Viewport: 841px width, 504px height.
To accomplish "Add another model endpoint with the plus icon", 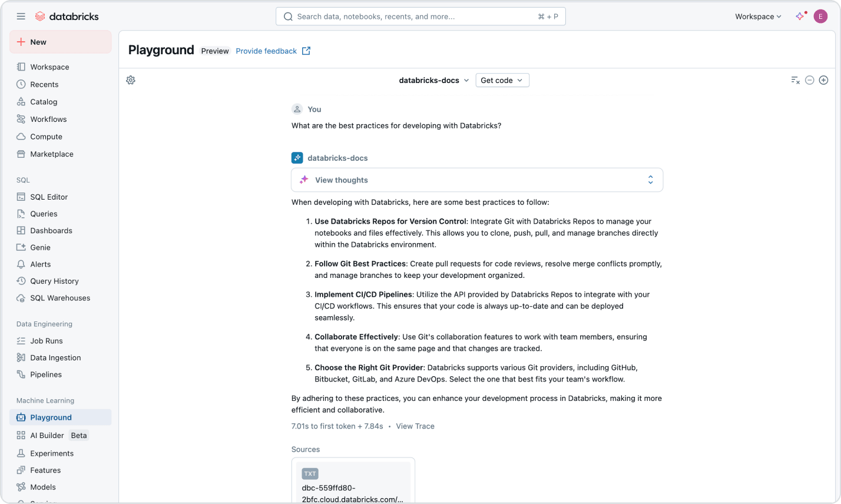I will (823, 80).
